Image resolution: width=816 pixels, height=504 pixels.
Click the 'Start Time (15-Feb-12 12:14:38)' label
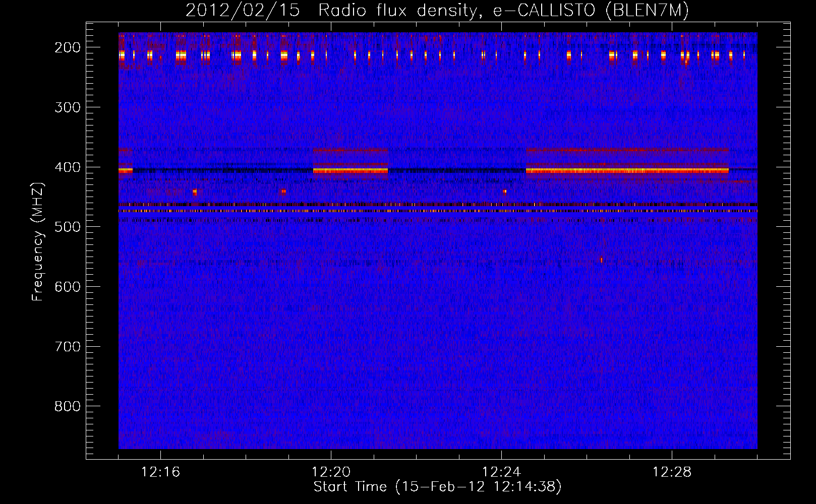[x=437, y=487]
